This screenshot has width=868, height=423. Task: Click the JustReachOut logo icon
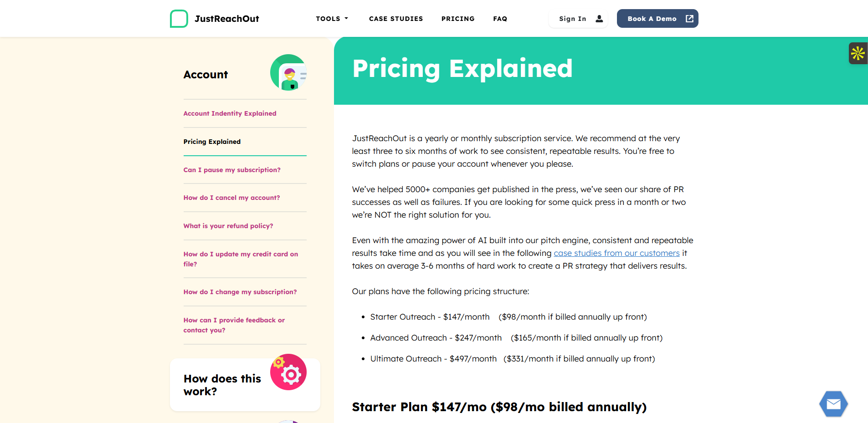click(179, 19)
